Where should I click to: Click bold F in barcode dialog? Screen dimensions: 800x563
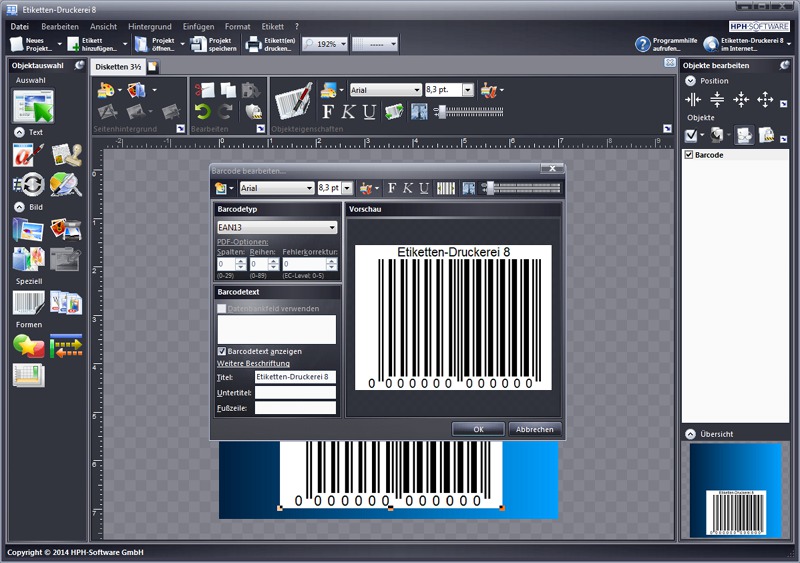(x=392, y=188)
